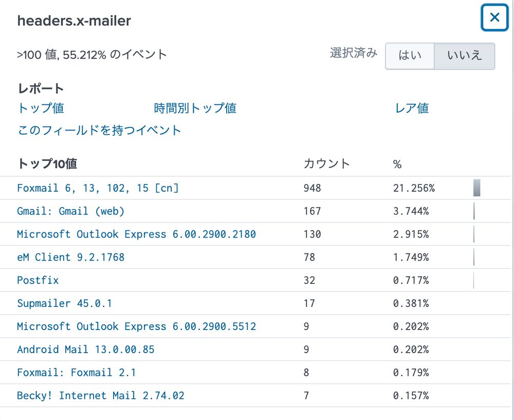Image resolution: width=514 pixels, height=420 pixels.
Task: Click the % column header
Action: 397,164
